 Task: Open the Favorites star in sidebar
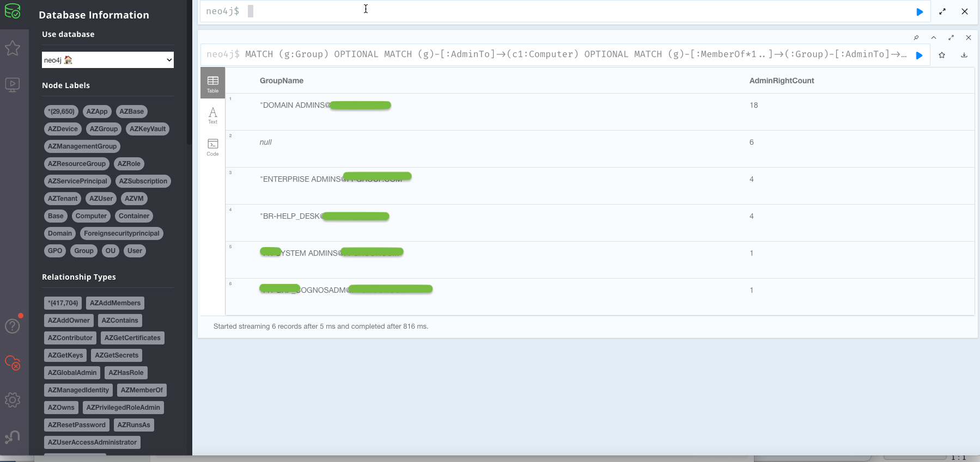pyautogui.click(x=13, y=48)
